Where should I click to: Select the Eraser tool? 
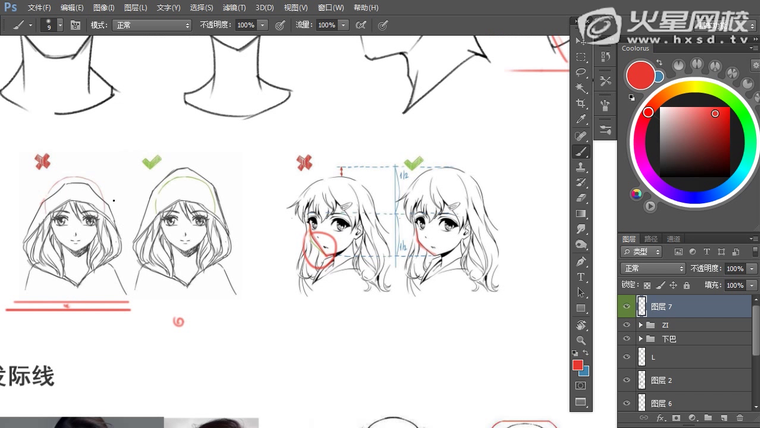(581, 198)
